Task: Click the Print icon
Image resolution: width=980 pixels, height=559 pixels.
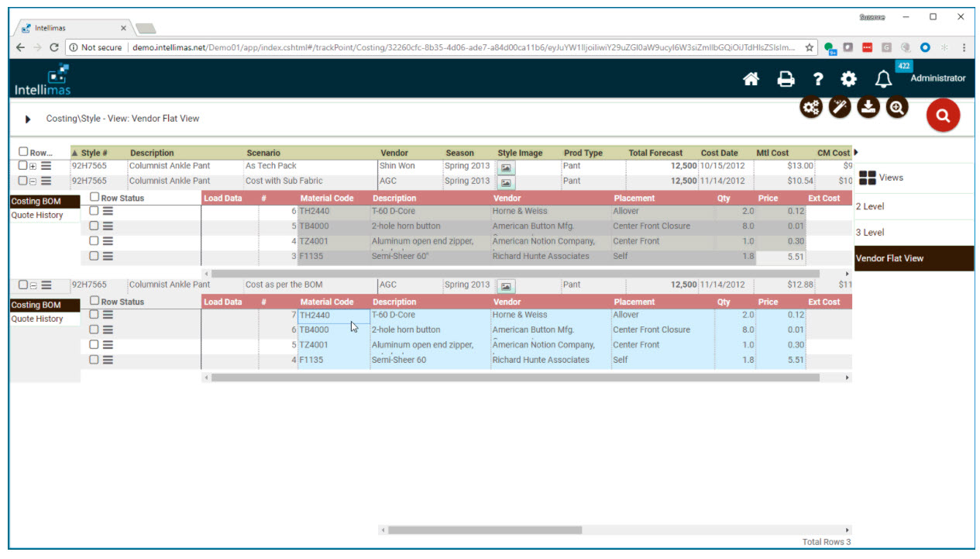Action: pyautogui.click(x=785, y=79)
